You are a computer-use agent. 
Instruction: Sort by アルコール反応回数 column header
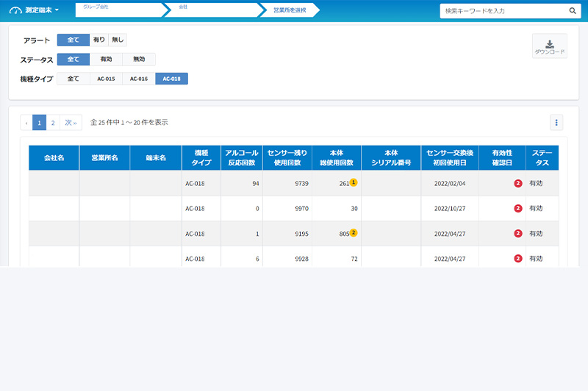coord(240,157)
